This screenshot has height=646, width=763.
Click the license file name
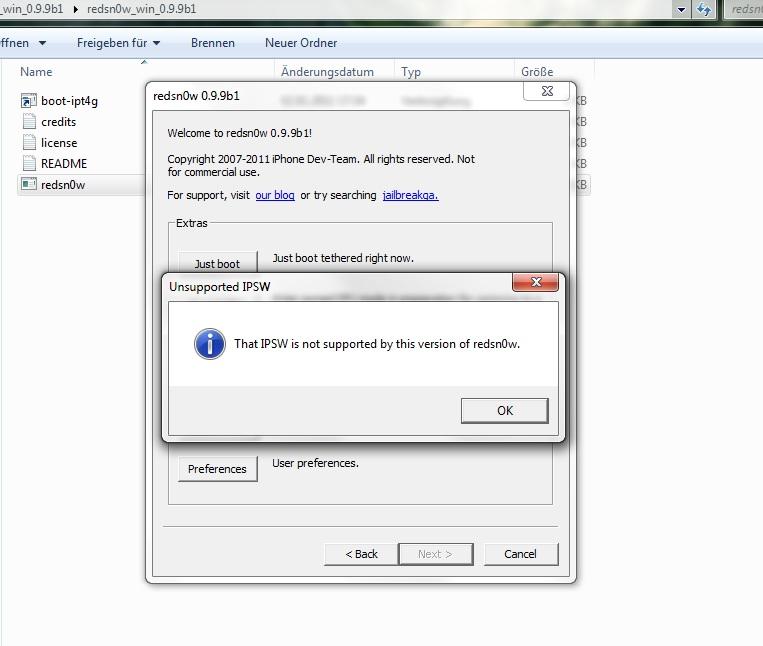(59, 143)
